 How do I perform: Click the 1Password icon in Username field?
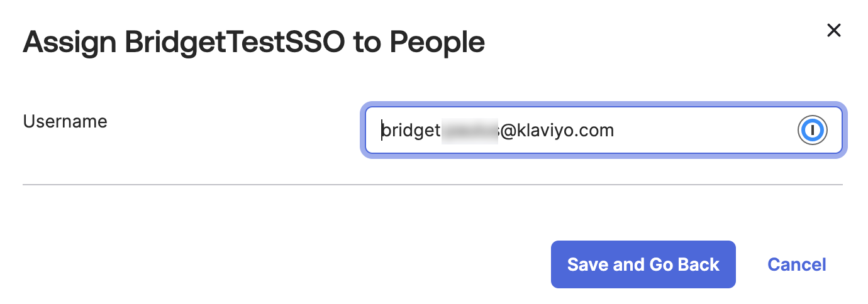point(812,131)
